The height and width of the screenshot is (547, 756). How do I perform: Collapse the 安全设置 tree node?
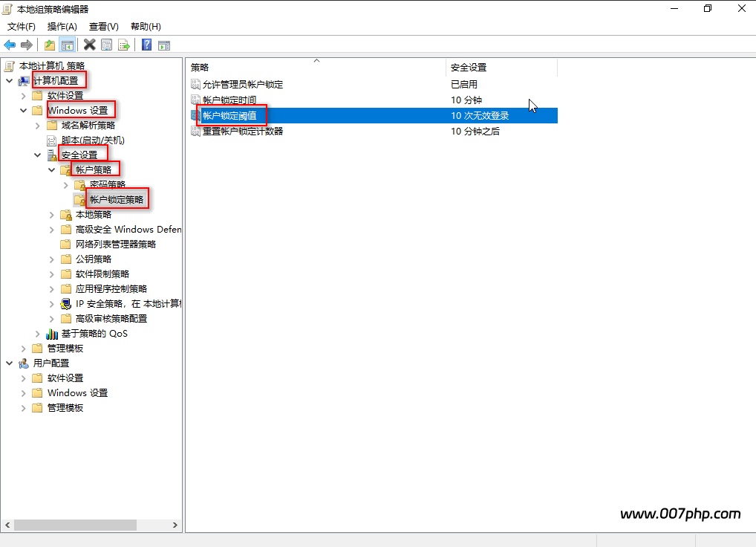(37, 154)
